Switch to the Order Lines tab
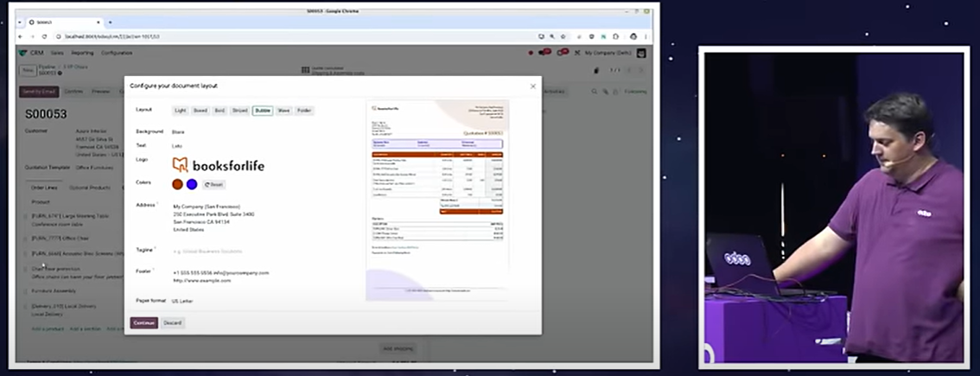 [x=44, y=188]
